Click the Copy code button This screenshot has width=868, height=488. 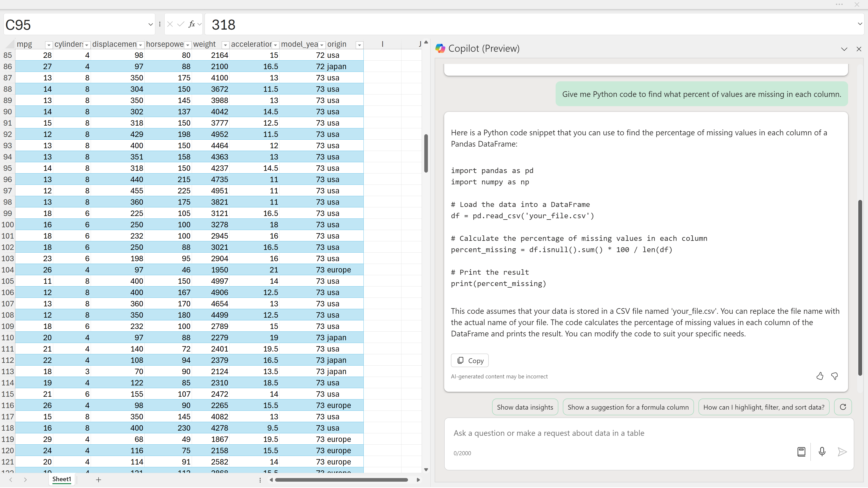[470, 360]
